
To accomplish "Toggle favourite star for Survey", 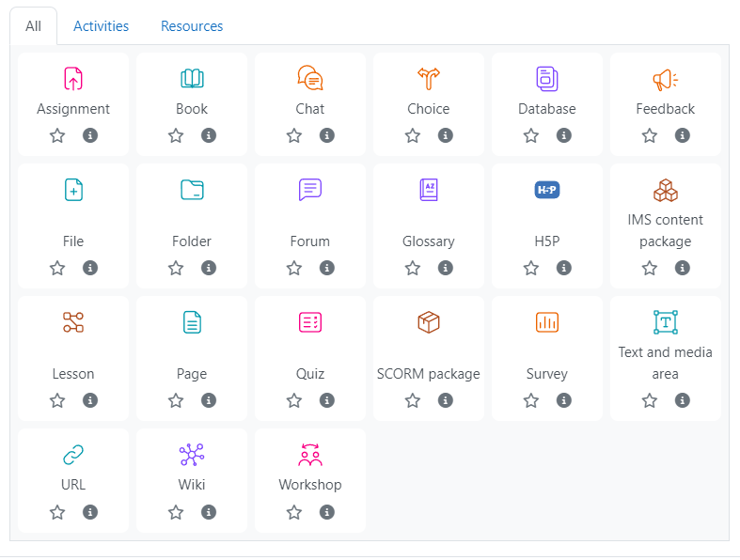I will pyautogui.click(x=531, y=401).
